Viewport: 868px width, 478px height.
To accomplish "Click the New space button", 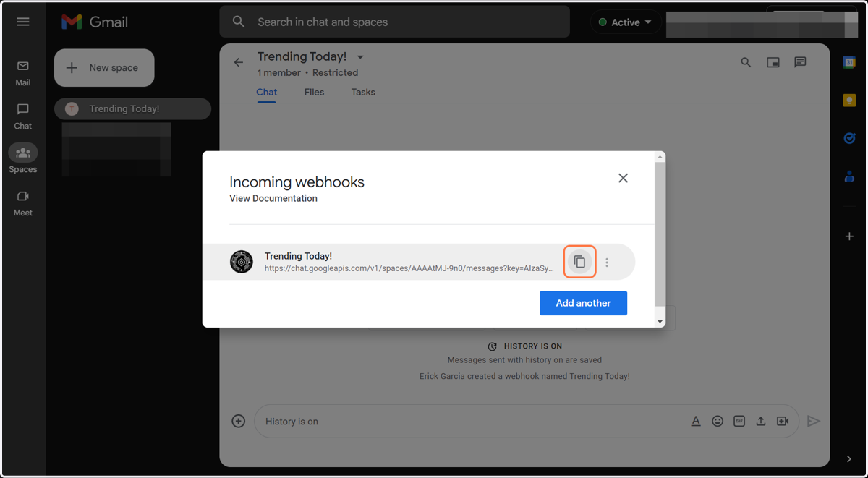I will [x=104, y=68].
